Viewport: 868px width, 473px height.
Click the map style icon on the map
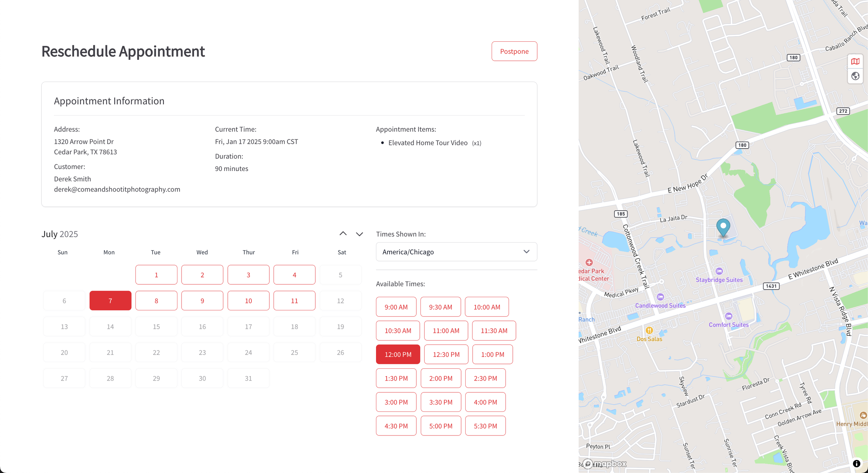point(855,62)
